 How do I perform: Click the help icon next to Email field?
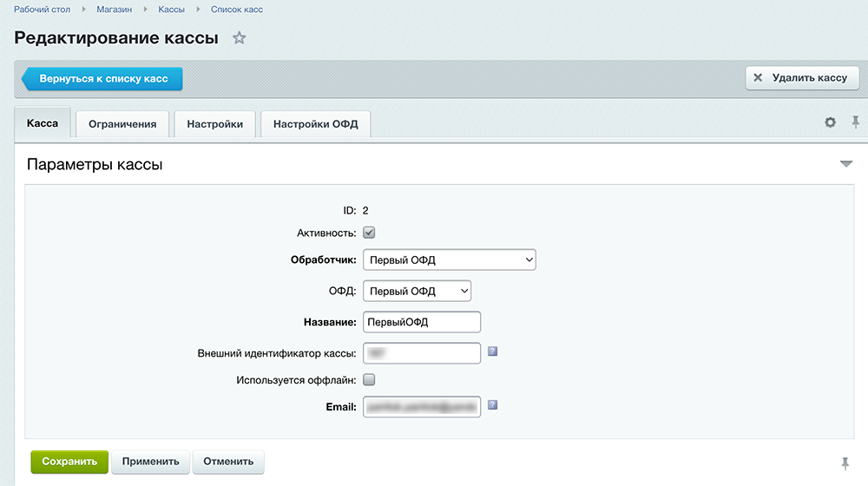coord(492,404)
